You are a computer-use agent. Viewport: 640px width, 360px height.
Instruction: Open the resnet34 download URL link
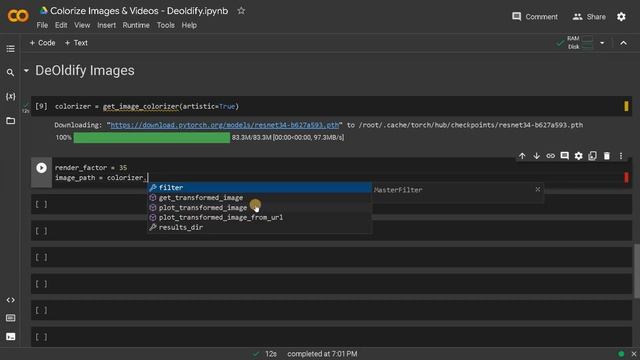click(x=224, y=125)
